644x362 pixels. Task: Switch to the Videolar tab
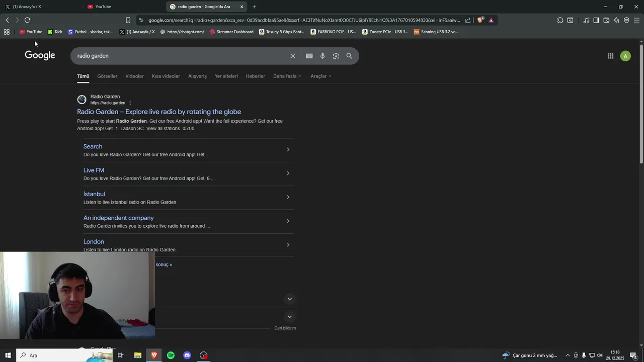(x=134, y=76)
